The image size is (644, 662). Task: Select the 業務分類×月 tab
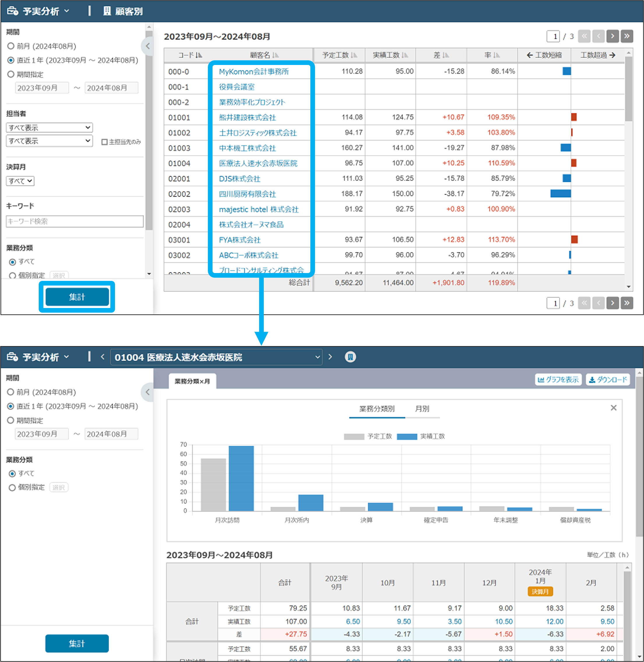pos(192,381)
